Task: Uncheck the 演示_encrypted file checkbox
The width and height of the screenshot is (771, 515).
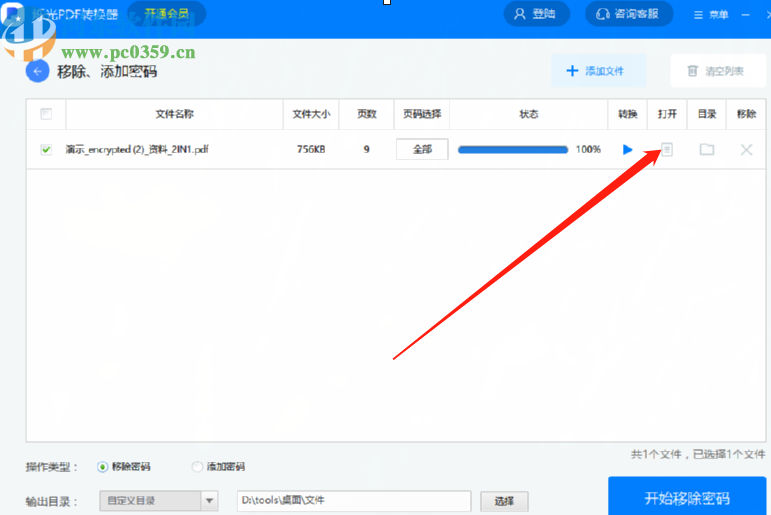Action: [x=46, y=149]
